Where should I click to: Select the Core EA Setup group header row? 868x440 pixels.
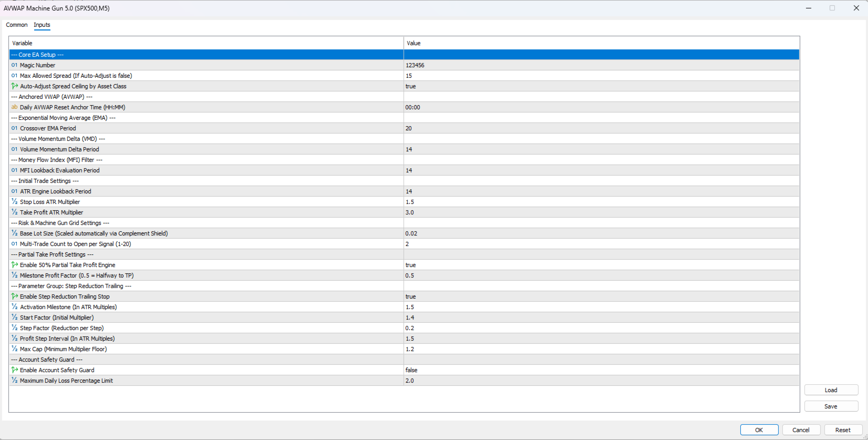click(x=404, y=55)
